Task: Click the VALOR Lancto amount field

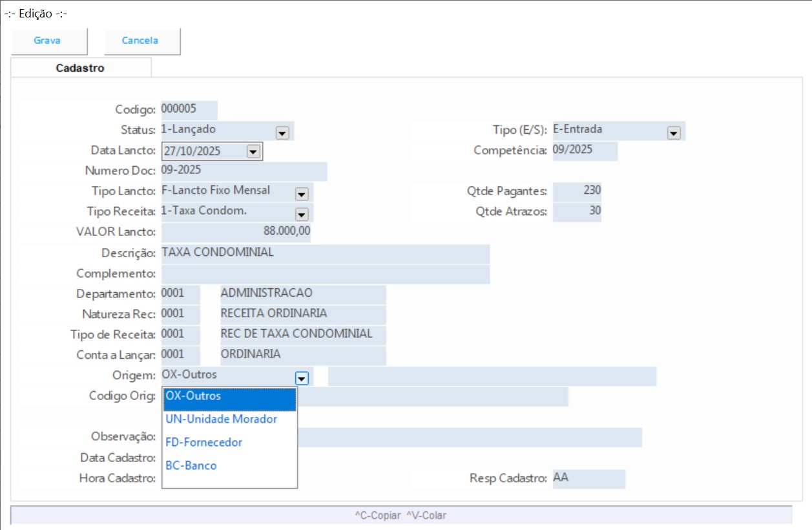Action: pos(236,231)
